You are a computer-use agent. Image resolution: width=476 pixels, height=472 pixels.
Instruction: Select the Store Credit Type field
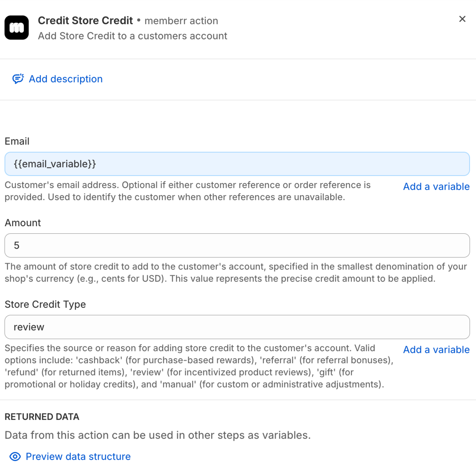click(x=237, y=327)
